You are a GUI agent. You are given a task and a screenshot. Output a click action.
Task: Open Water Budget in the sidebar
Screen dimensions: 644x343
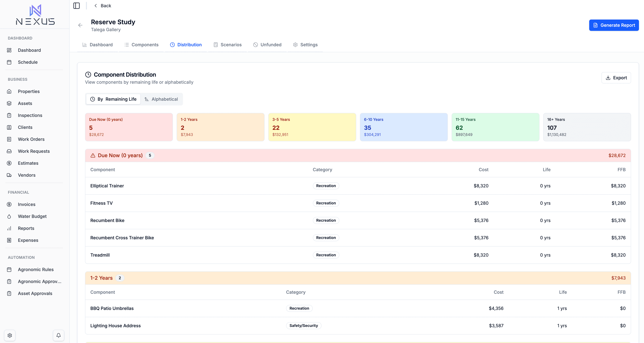pyautogui.click(x=32, y=216)
